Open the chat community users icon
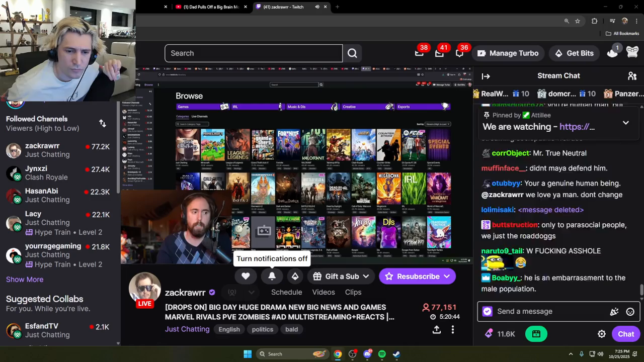 (x=632, y=76)
